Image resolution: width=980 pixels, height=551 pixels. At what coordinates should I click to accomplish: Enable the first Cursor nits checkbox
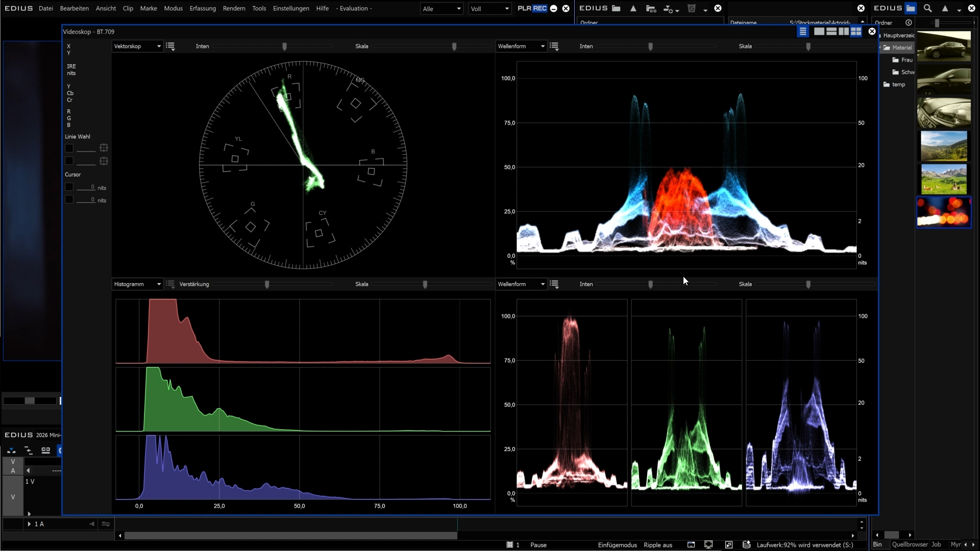point(69,187)
